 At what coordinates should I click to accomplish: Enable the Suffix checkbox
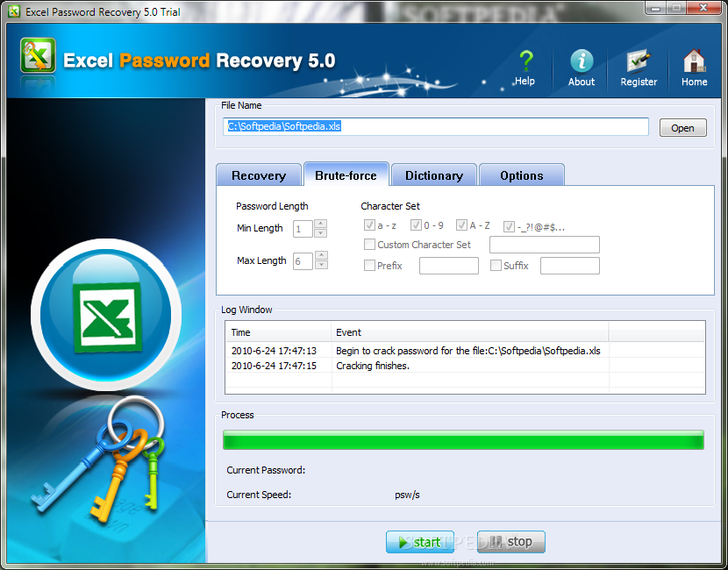point(496,266)
